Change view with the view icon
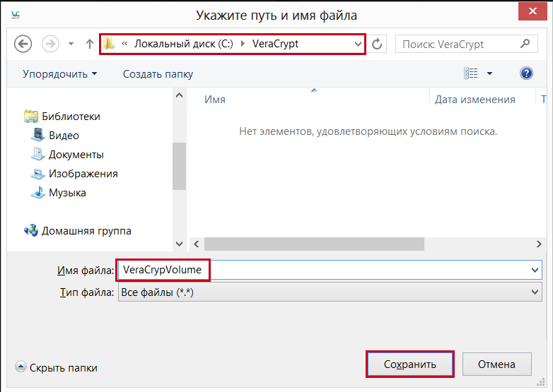This screenshot has height=392, width=553. point(470,73)
